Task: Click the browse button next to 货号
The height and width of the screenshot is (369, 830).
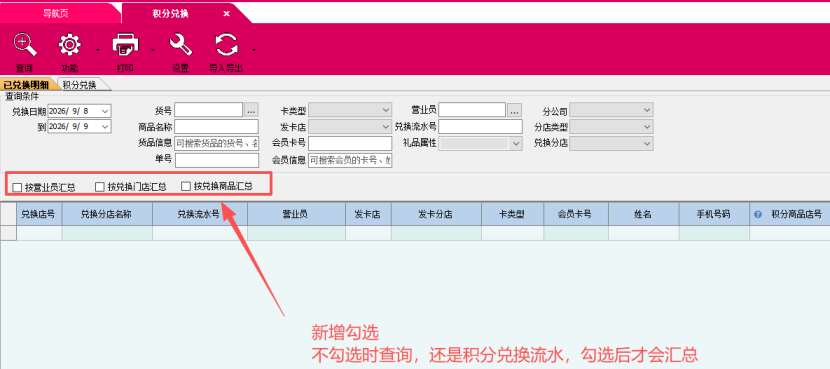Action: (x=251, y=110)
